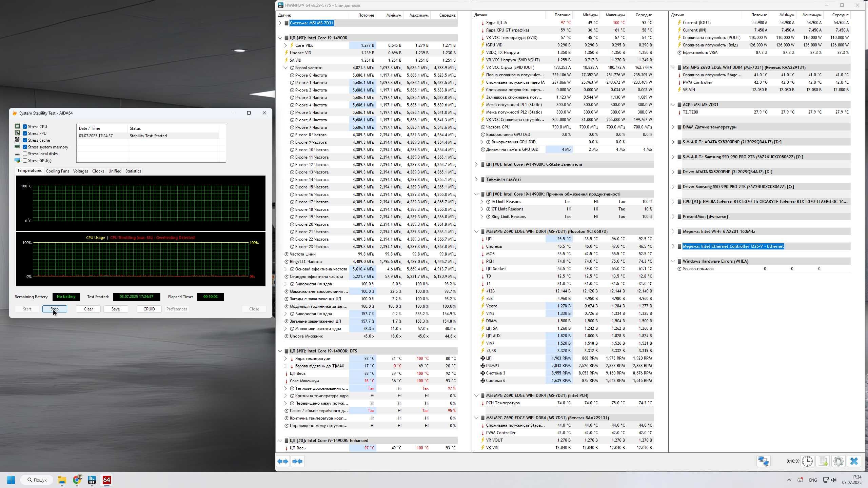Expand IA Limit Reasons row
The width and height of the screenshot is (868, 488).
click(x=481, y=202)
